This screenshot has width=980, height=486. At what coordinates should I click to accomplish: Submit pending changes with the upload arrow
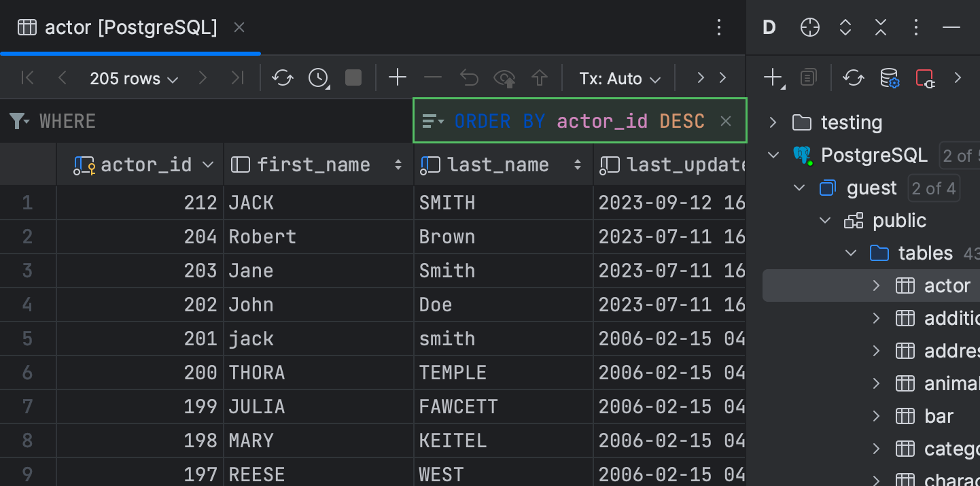(540, 77)
